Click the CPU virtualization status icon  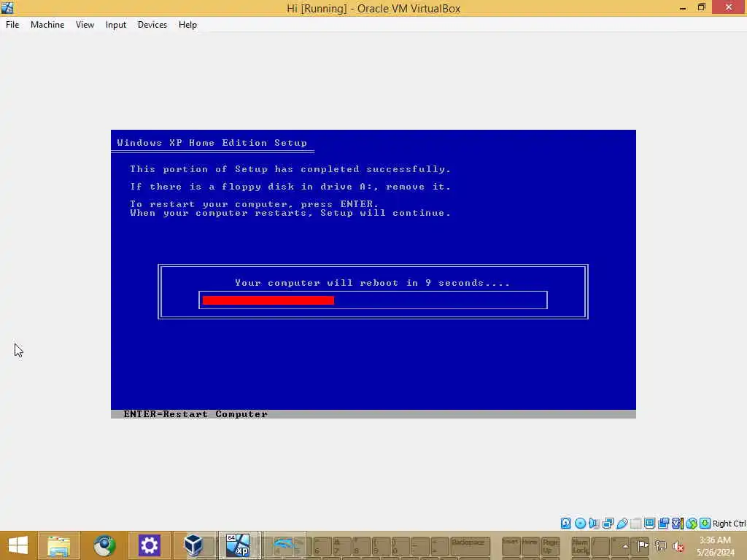[x=678, y=524]
